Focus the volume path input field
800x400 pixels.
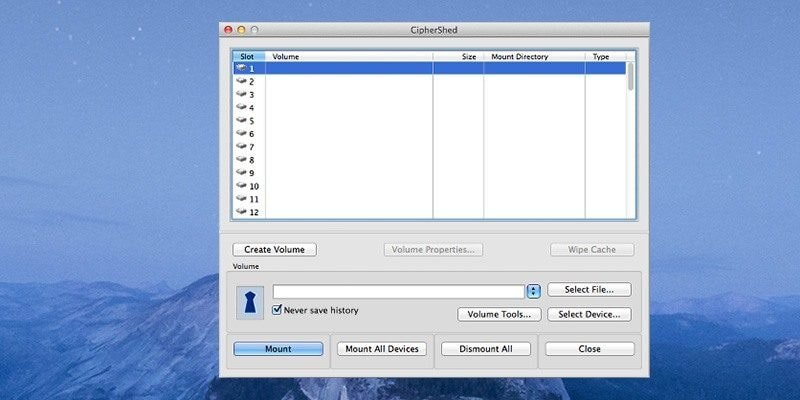[398, 292]
